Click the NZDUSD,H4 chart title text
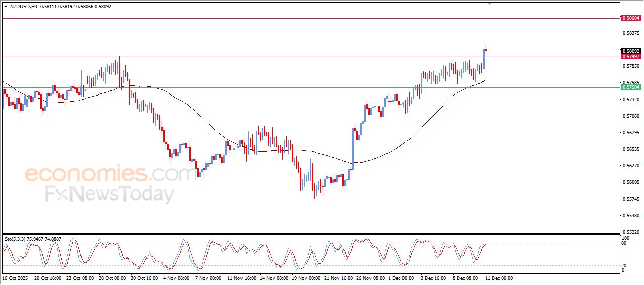The height and width of the screenshot is (285, 644). (24, 7)
